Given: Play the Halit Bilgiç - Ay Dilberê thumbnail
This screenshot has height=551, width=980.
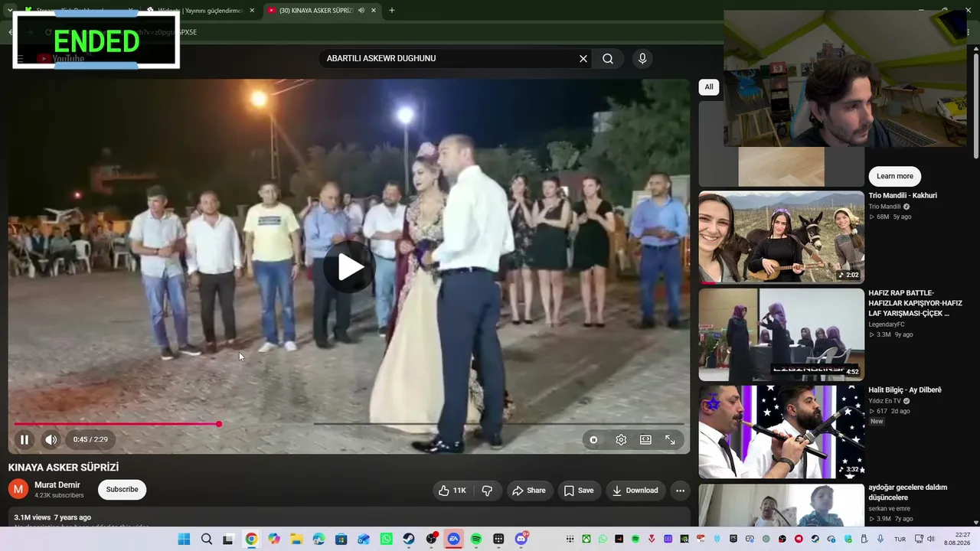Looking at the screenshot, I should coord(782,432).
